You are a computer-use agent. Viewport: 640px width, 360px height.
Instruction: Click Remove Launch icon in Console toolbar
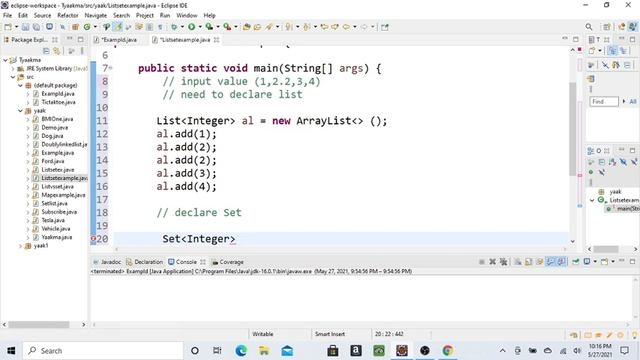point(493,262)
